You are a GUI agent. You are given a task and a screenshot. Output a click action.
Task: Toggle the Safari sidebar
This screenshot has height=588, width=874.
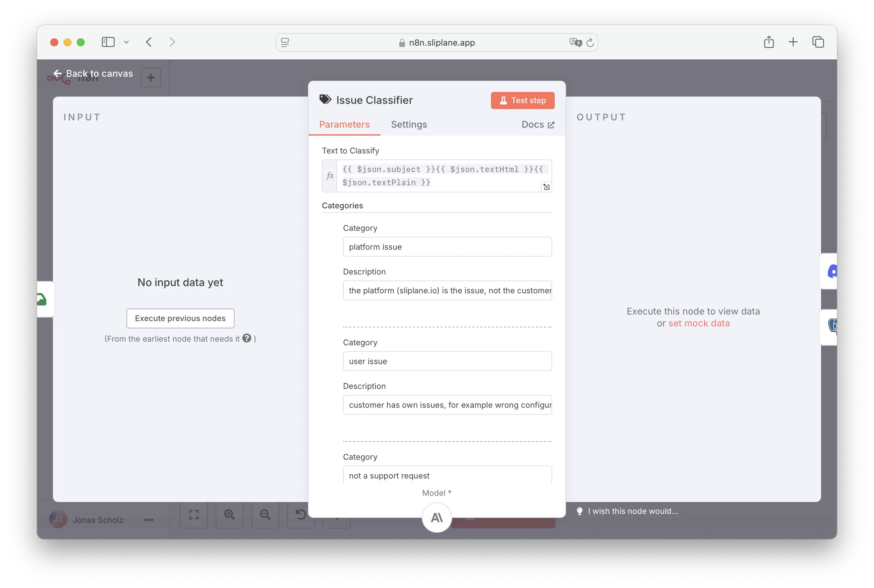click(x=108, y=42)
